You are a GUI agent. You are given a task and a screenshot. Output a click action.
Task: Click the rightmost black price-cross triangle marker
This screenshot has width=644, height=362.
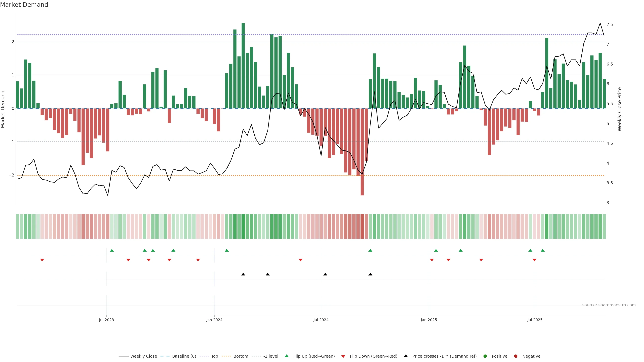(x=370, y=274)
